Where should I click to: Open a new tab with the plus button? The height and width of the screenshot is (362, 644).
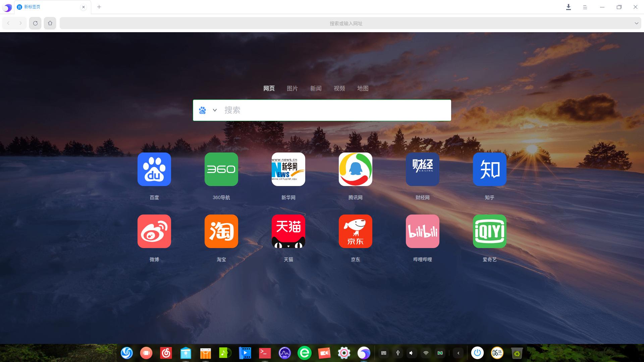point(99,7)
